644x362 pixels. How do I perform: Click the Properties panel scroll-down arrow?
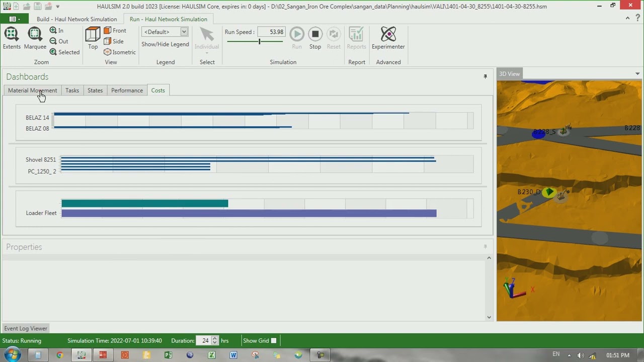point(489,317)
